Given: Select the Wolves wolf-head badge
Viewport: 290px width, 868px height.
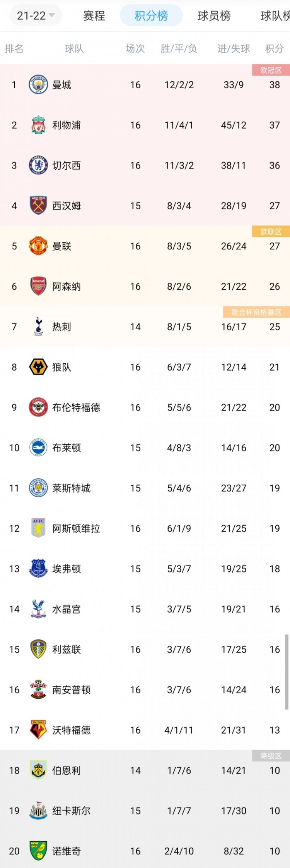Looking at the screenshot, I should [38, 367].
